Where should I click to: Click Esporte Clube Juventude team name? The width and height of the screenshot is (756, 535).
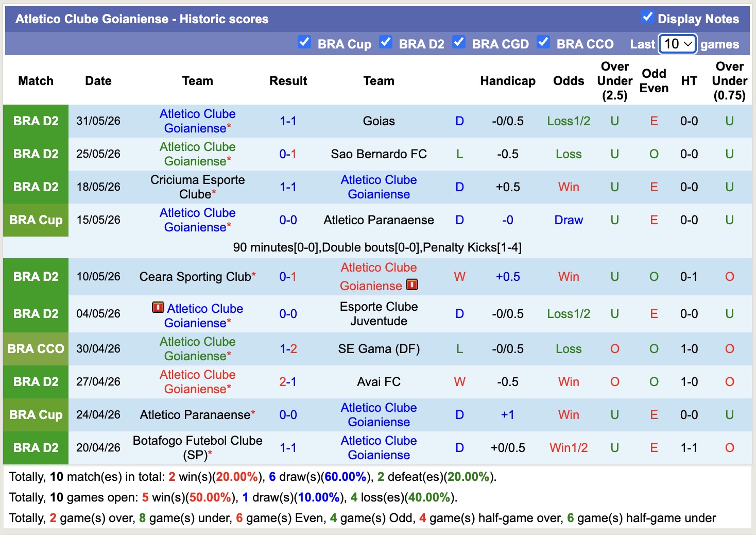pos(379,314)
